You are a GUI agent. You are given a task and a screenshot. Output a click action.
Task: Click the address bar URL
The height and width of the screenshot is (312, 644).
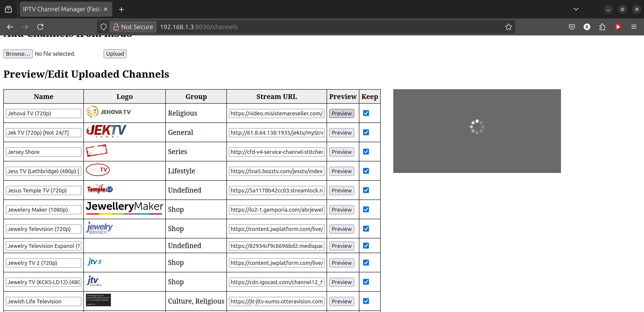pyautogui.click(x=199, y=27)
